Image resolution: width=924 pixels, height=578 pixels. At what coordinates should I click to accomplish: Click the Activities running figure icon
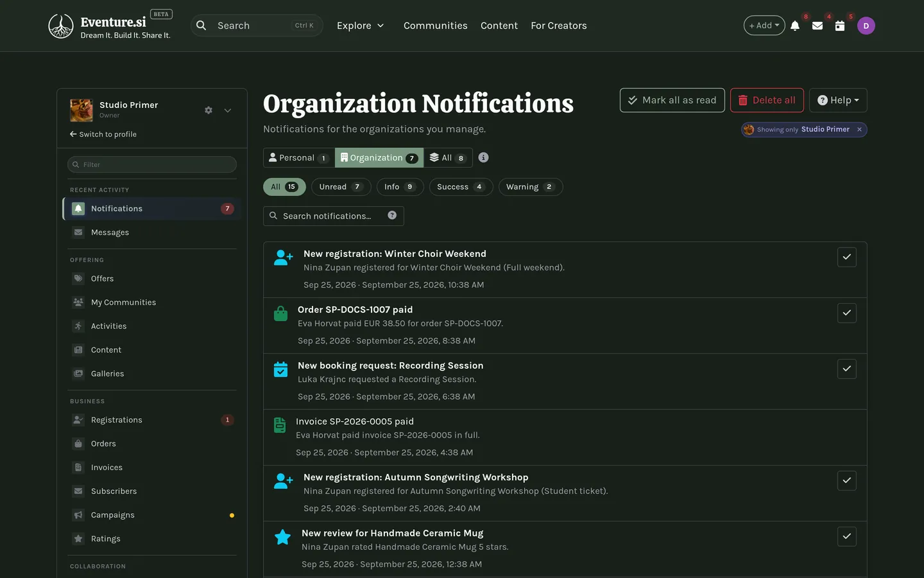point(78,326)
